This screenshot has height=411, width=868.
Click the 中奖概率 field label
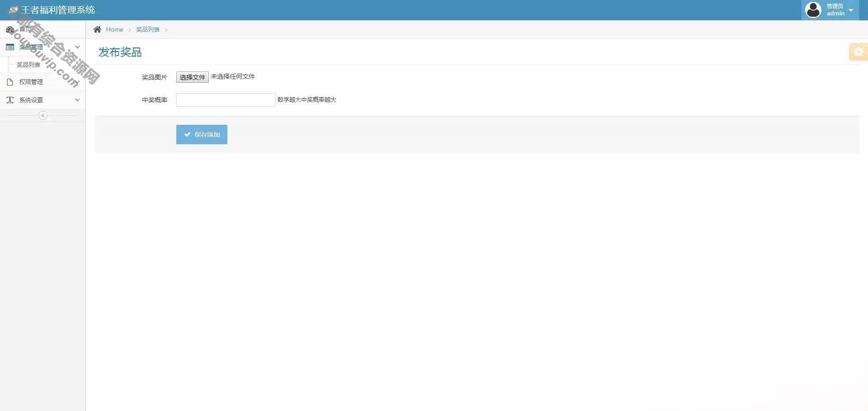(x=155, y=100)
